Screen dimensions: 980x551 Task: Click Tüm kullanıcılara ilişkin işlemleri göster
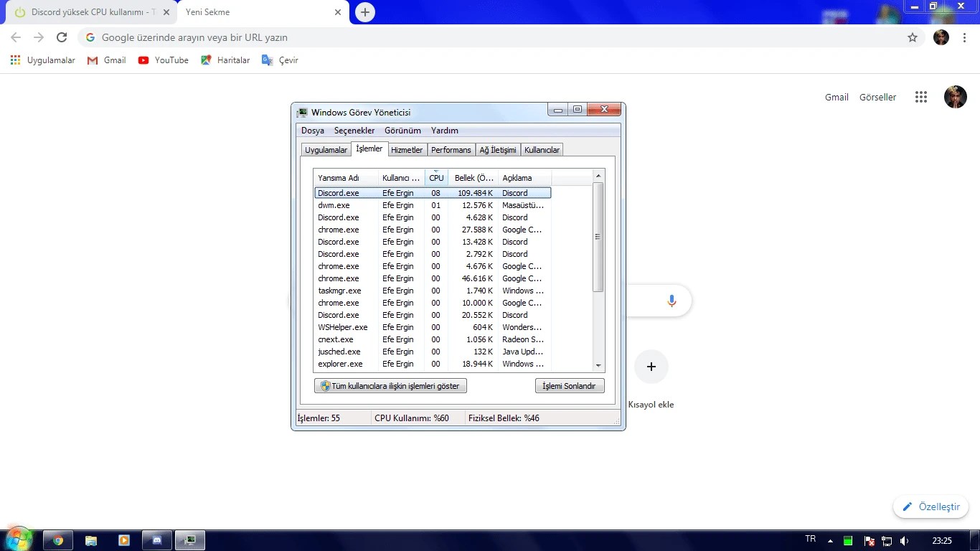click(390, 386)
